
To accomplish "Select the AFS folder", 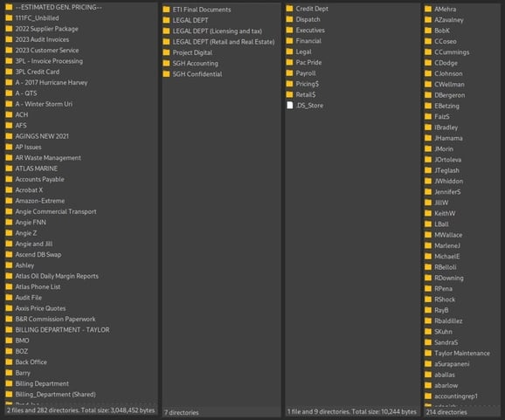I will 21,125.
